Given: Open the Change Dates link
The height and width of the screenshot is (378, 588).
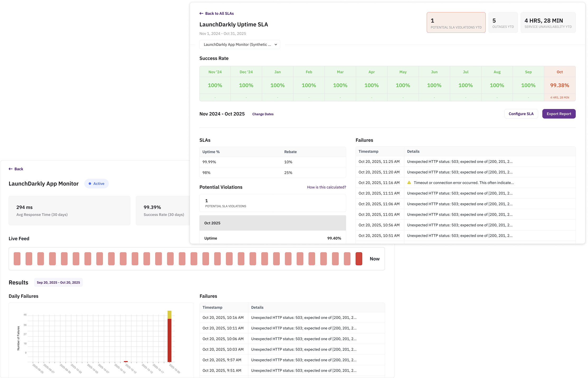Looking at the screenshot, I should coord(263,114).
